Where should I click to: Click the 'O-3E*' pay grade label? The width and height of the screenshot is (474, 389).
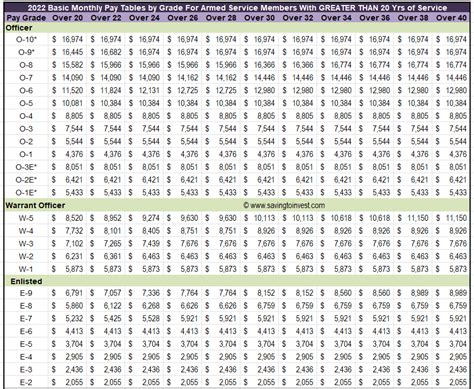tap(26, 167)
